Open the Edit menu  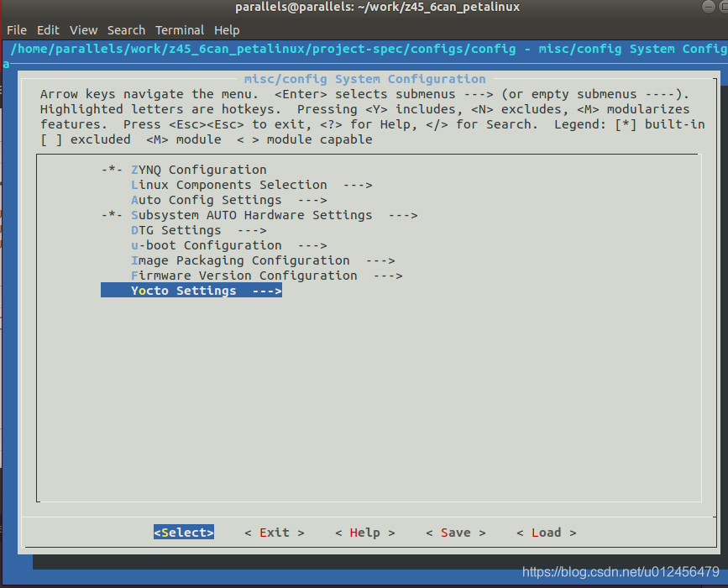click(49, 30)
